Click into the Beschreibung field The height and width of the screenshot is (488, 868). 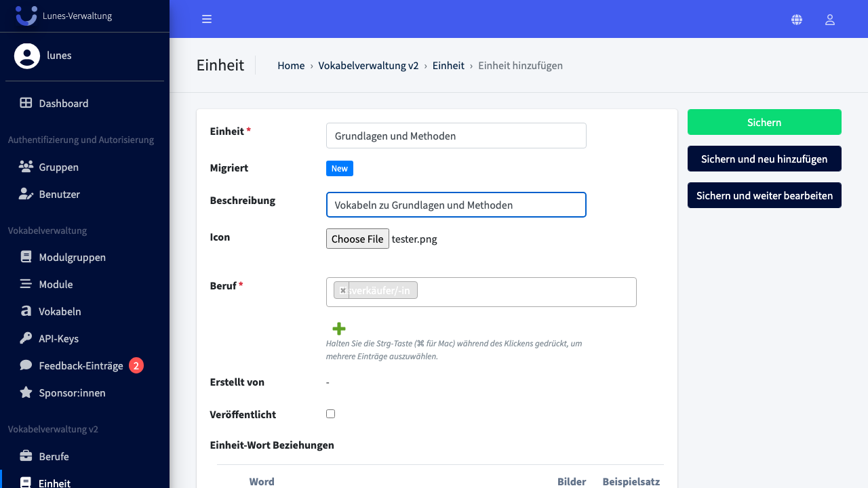click(x=456, y=205)
